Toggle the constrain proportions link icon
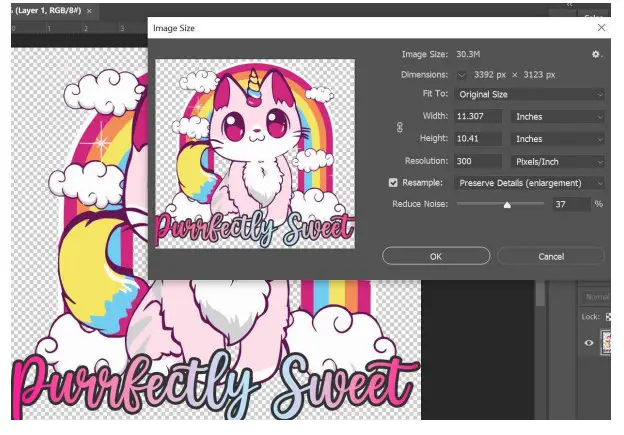Image resolution: width=624 pixels, height=435 pixels. point(400,127)
